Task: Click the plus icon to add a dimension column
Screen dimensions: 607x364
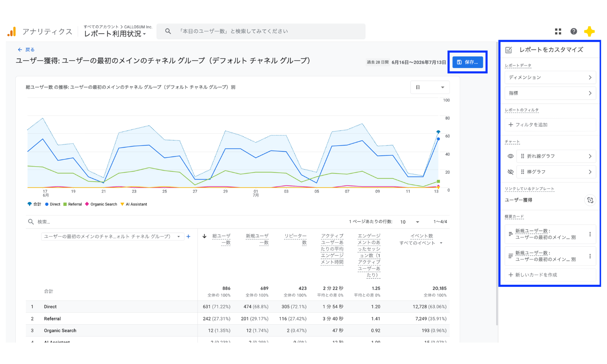Action: click(x=188, y=237)
